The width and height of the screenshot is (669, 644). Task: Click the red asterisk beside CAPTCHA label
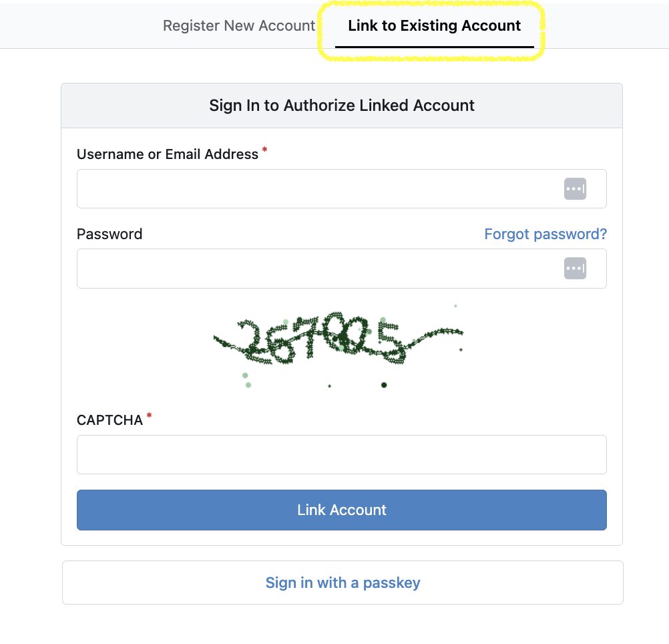point(149,416)
